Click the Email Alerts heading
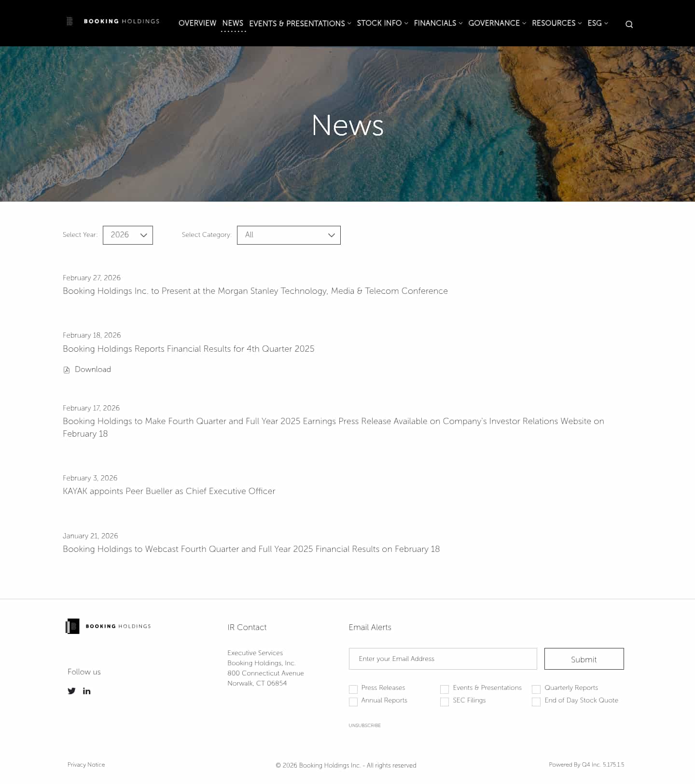This screenshot has height=784, width=695. coord(370,627)
